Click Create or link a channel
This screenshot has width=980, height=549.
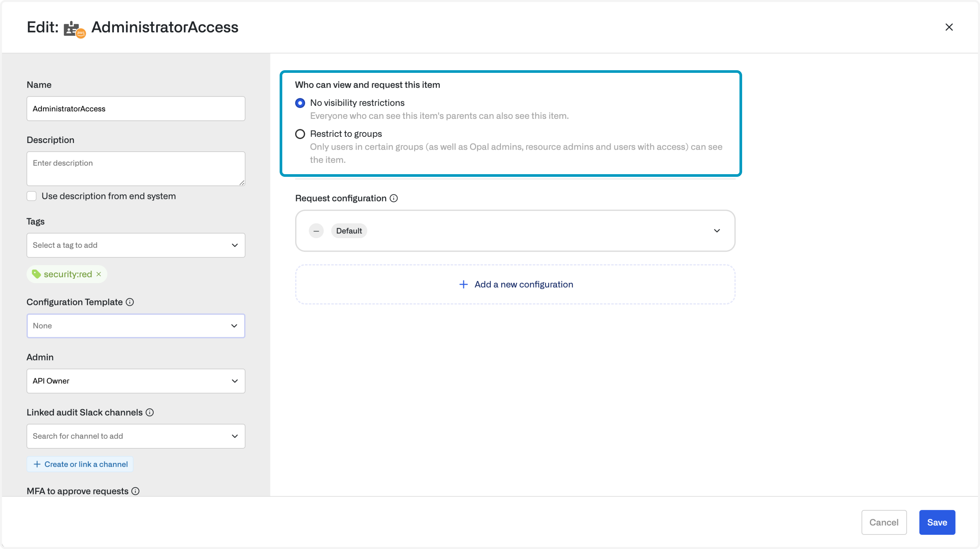click(80, 464)
